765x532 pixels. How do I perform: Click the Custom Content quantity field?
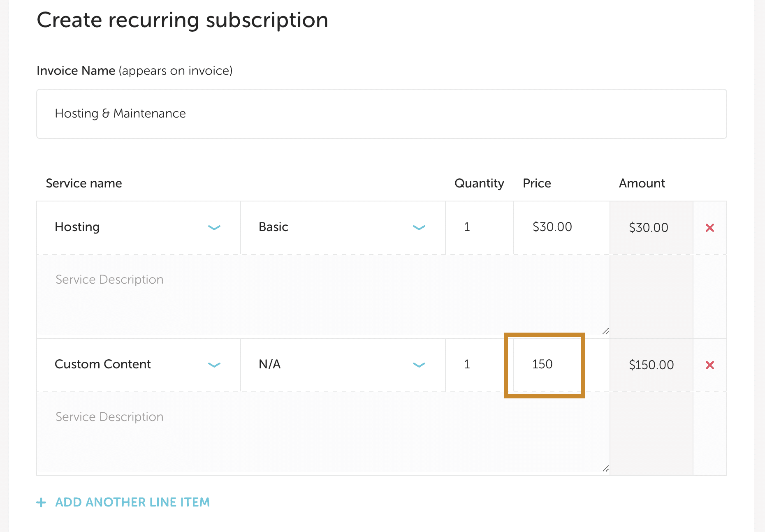point(479,365)
